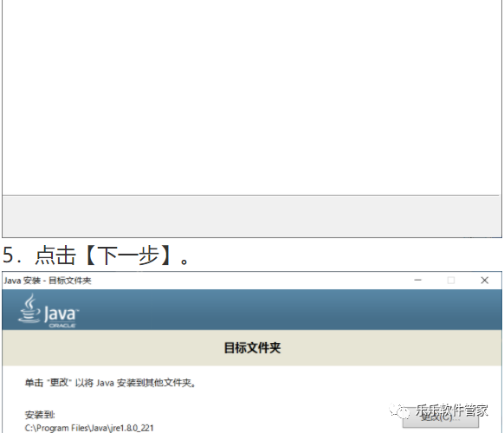
Task: Maximize the Java 安装 window
Action: [x=451, y=281]
